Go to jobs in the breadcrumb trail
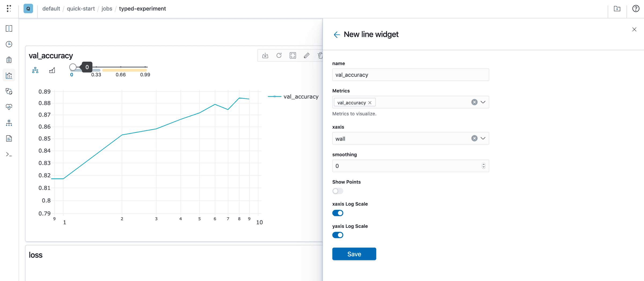The height and width of the screenshot is (281, 644). click(107, 8)
